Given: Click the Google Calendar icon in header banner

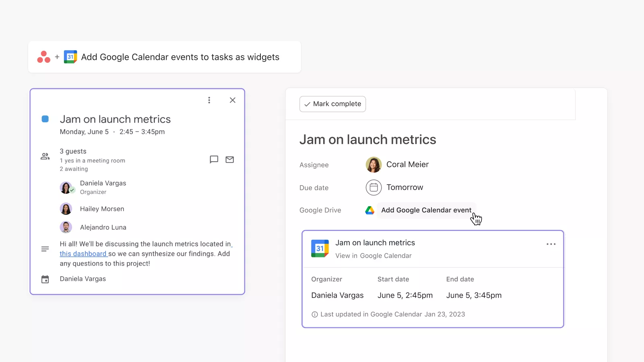Looking at the screenshot, I should click(x=70, y=57).
